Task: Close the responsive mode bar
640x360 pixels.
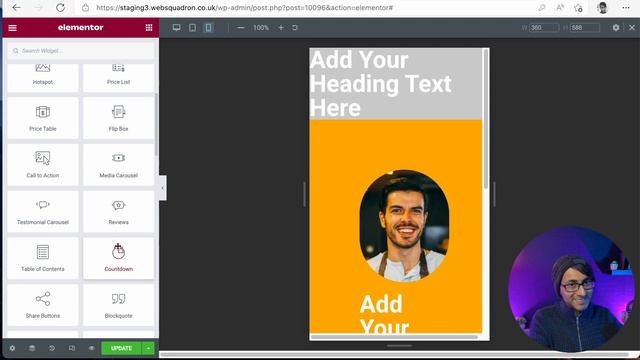Action: coord(632,27)
